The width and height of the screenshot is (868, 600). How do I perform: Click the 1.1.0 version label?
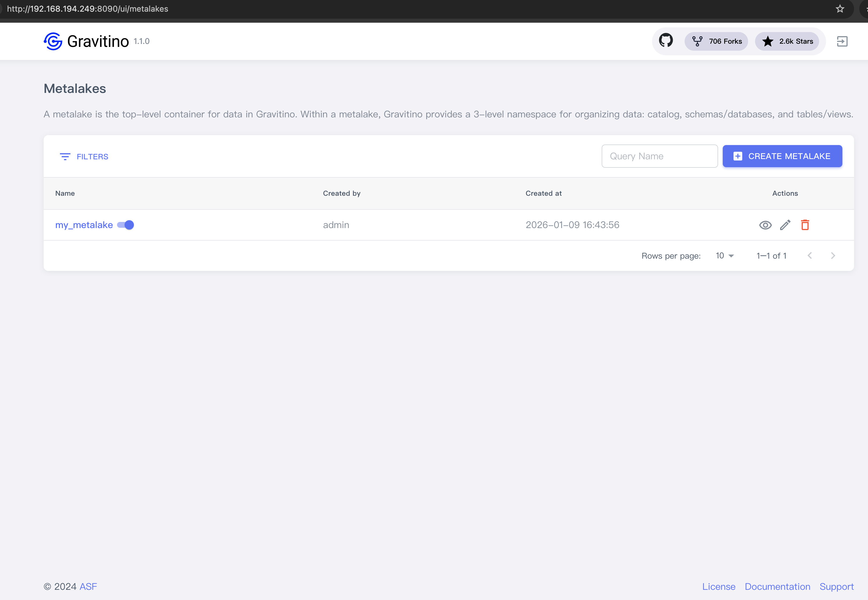[x=141, y=41]
